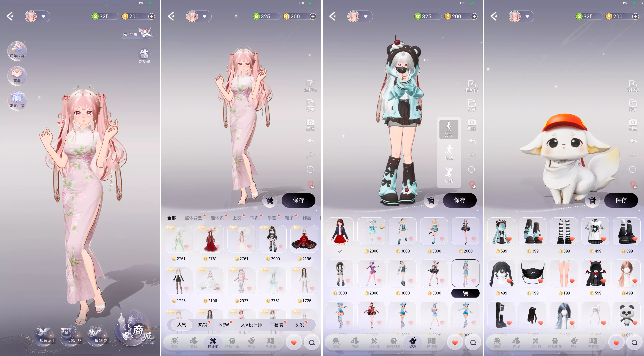Select the 移动 moving pose
644x356 pixels.
click(x=449, y=152)
